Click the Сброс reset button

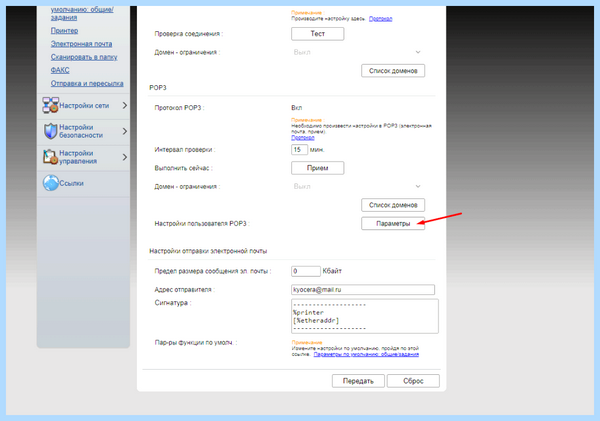(x=413, y=381)
